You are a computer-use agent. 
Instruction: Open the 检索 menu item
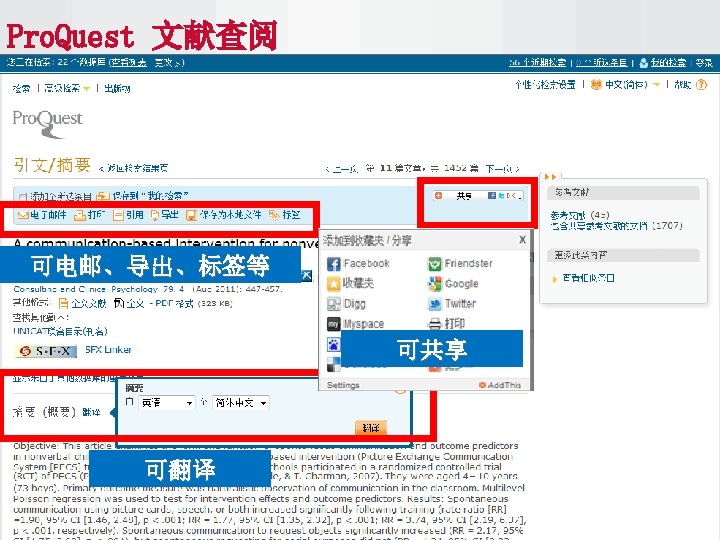(21, 88)
